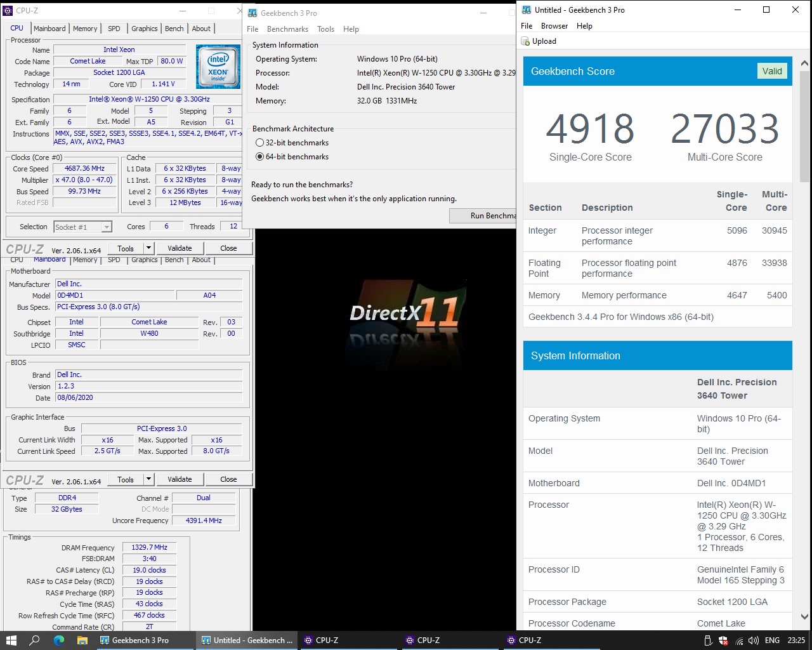Click the Intel Xeon inside logo

[218, 66]
